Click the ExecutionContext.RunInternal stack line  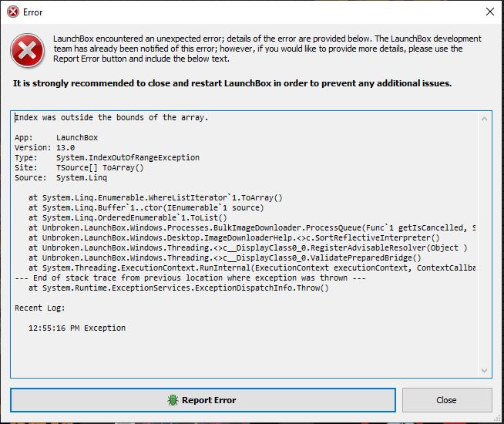252,268
